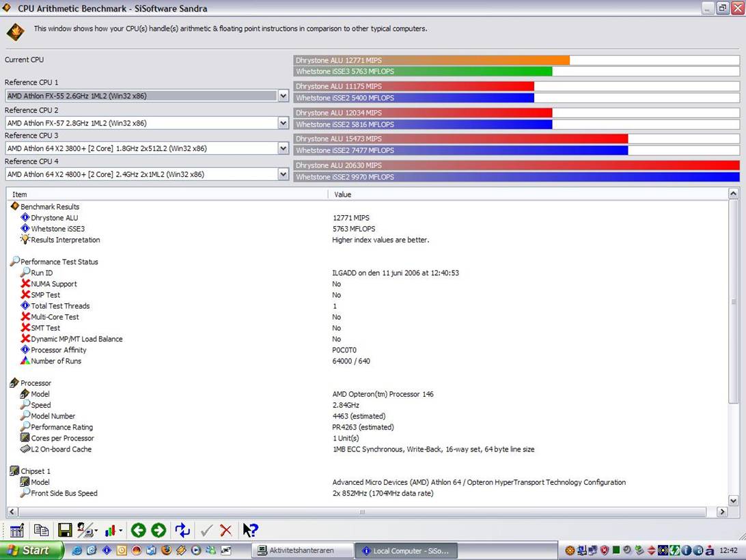Select the SMP Test row label
The image size is (746, 560).
46,295
